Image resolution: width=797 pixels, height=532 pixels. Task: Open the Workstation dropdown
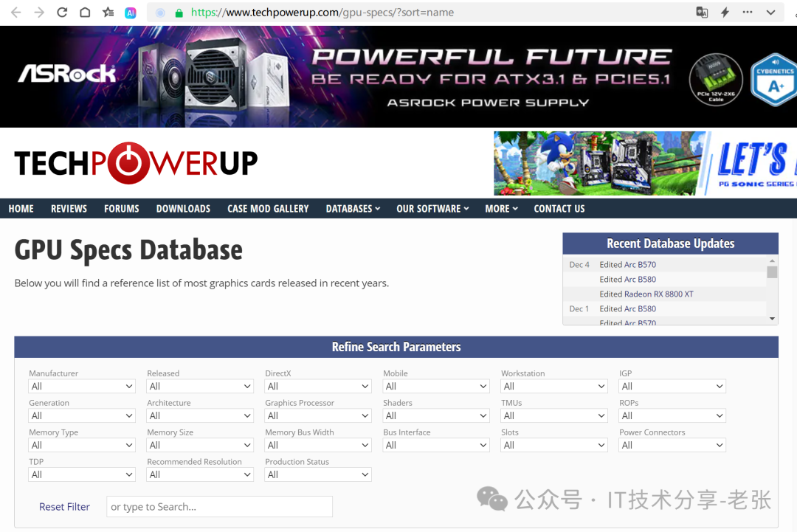click(x=554, y=386)
